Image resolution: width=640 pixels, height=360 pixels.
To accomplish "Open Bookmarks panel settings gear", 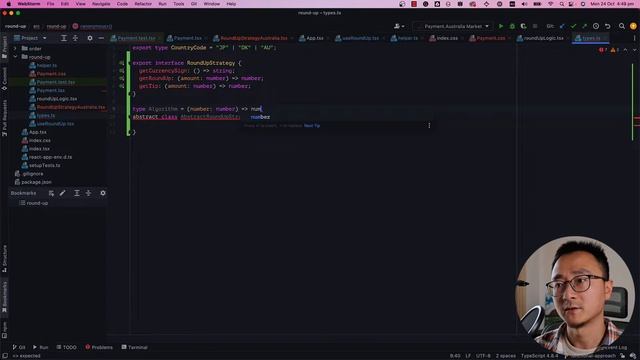I will pyautogui.click(x=103, y=193).
